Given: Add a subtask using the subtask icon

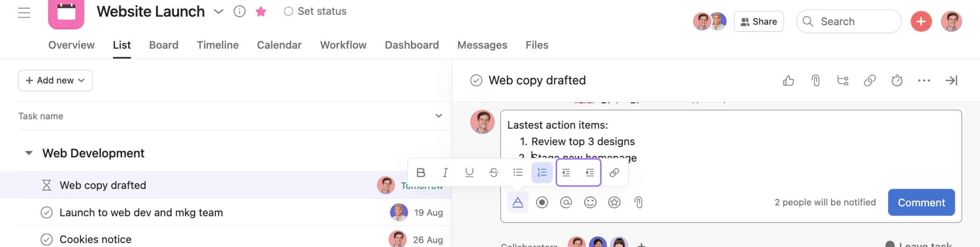Looking at the screenshot, I should [x=843, y=81].
